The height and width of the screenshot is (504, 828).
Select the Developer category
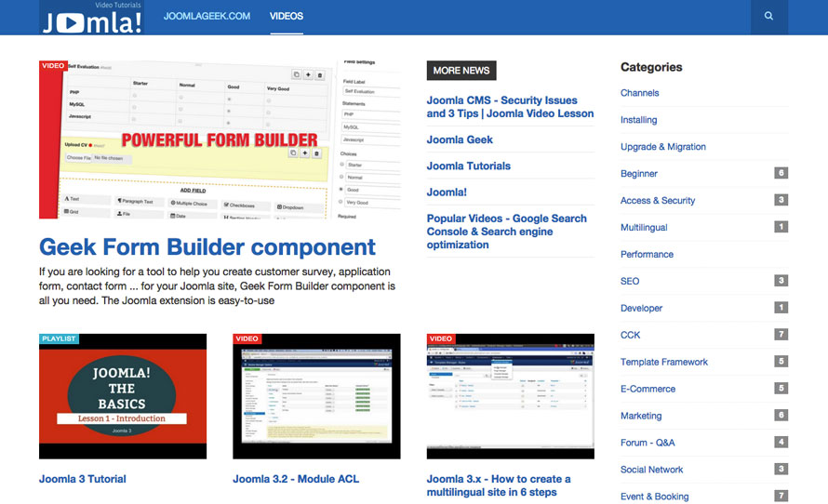tap(641, 308)
